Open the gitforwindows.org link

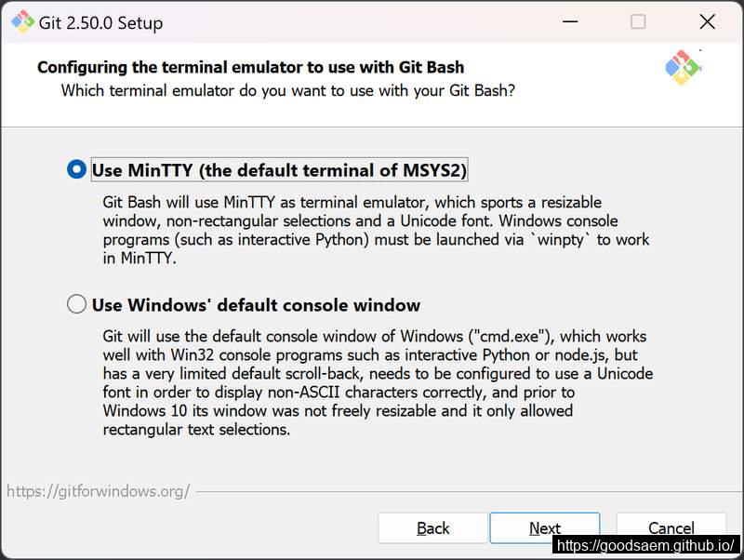point(99,491)
